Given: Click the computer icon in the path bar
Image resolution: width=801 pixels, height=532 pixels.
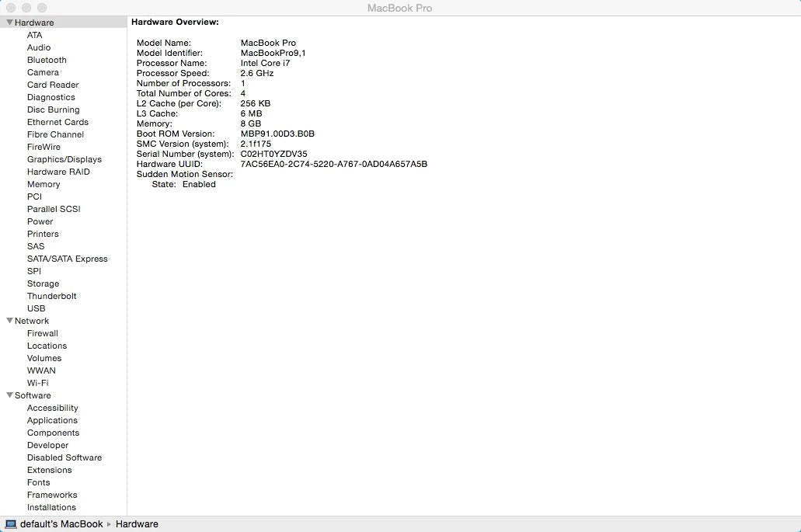Looking at the screenshot, I should (11, 524).
